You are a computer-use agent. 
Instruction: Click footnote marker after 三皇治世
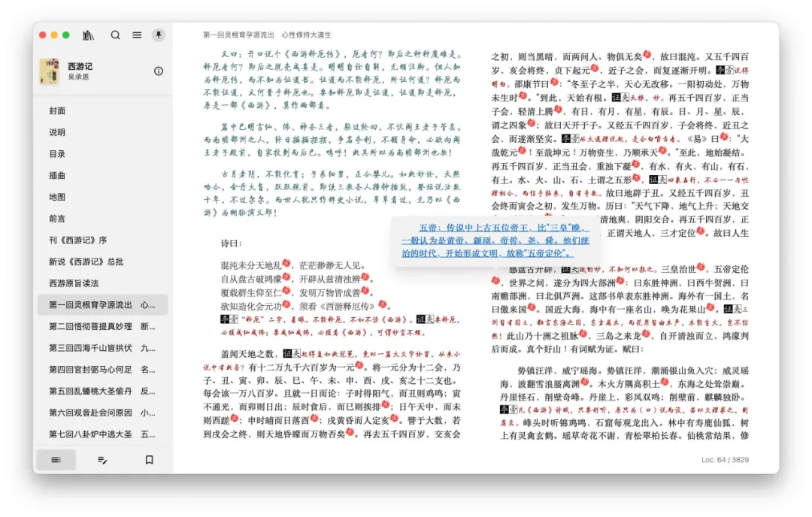[x=701, y=268]
